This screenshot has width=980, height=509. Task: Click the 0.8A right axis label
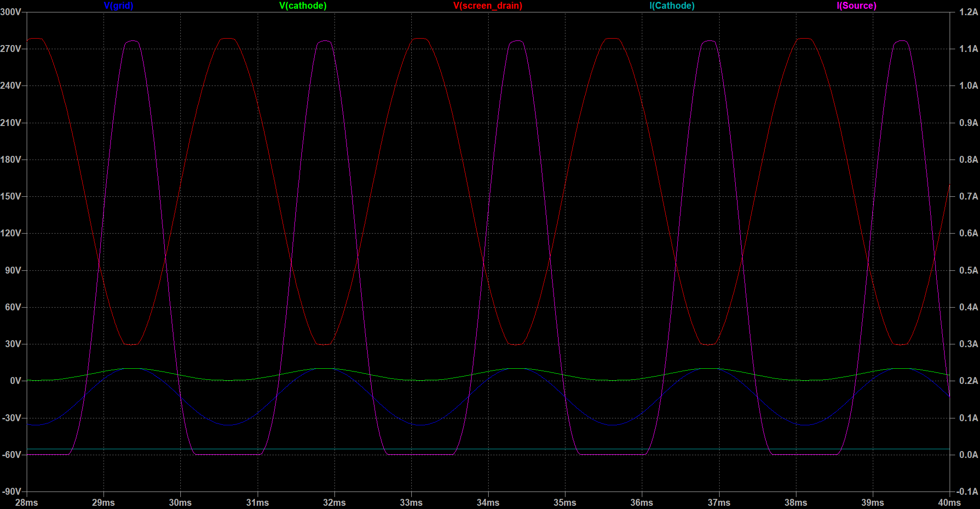(968, 160)
